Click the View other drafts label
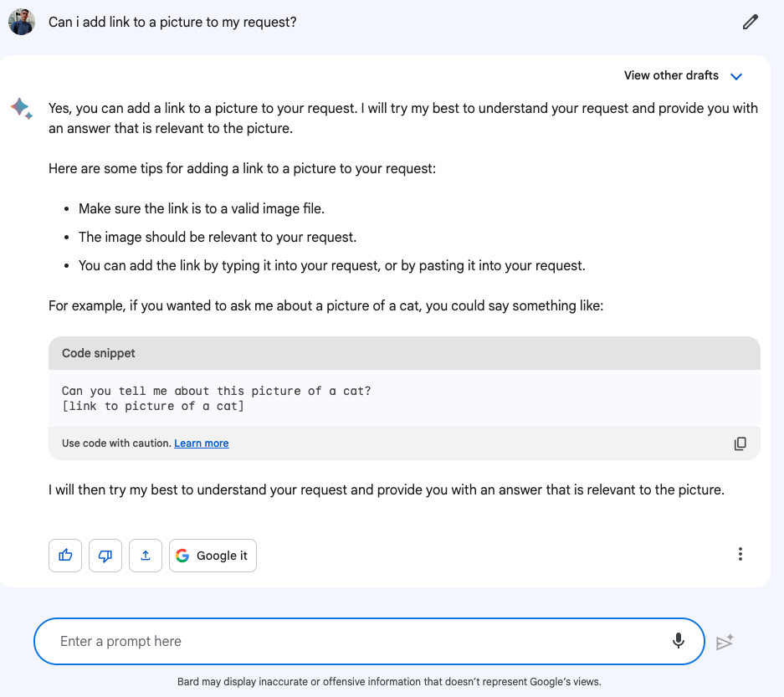The height and width of the screenshot is (697, 784). coord(671,75)
